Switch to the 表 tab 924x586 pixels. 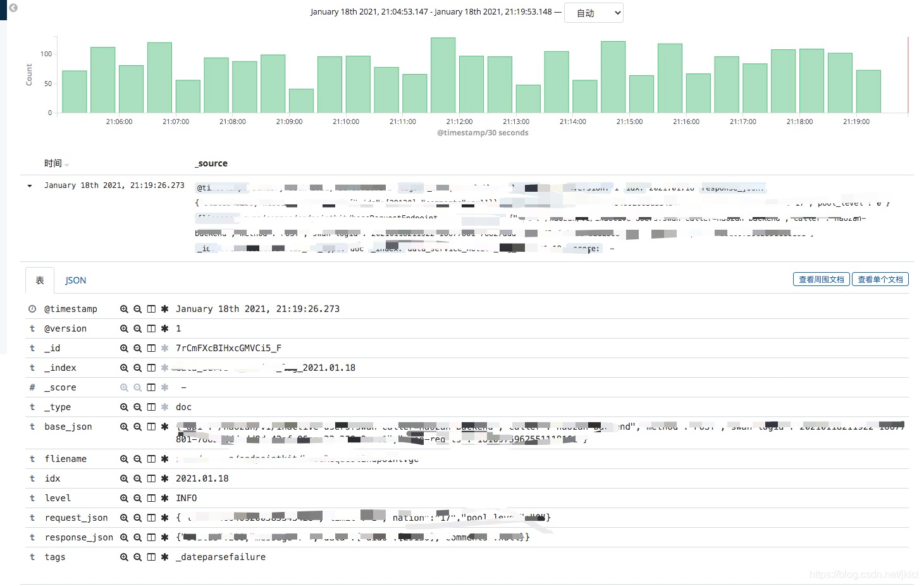click(x=40, y=280)
